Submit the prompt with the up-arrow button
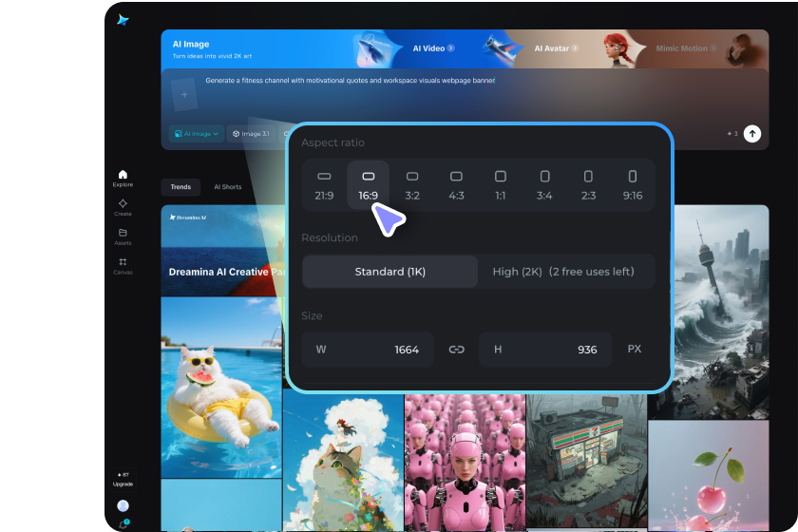This screenshot has width=798, height=532. point(752,134)
